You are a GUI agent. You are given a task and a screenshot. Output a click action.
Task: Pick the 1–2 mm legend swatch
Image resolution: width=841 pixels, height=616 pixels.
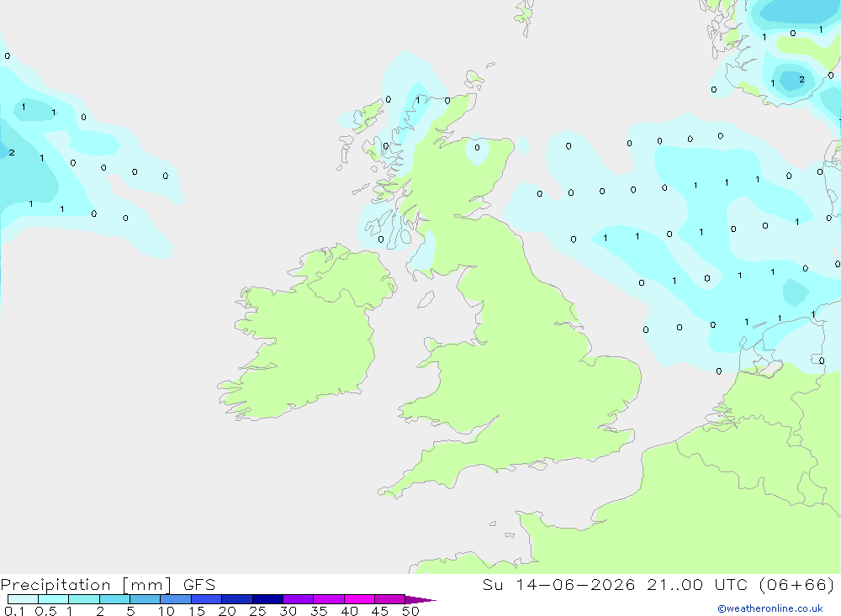point(84,599)
